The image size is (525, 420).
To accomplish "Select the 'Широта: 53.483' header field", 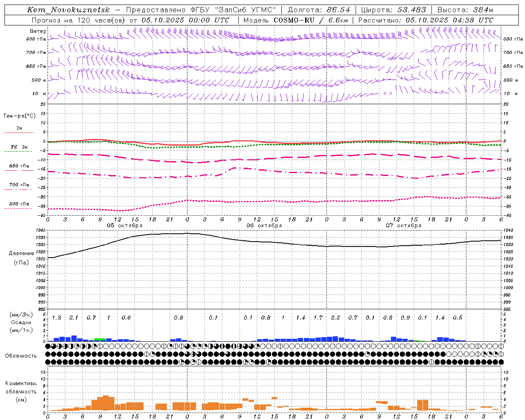I will click(394, 10).
